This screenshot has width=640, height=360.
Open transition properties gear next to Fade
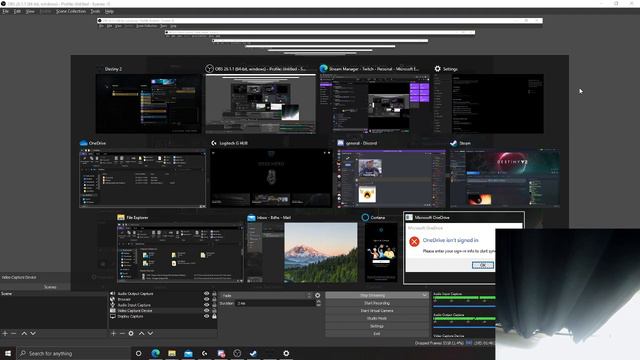[318, 295]
